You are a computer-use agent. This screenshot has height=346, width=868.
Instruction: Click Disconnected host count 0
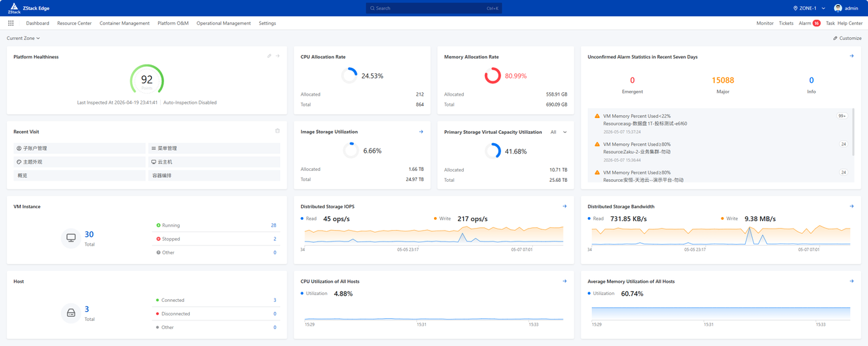[x=275, y=313]
